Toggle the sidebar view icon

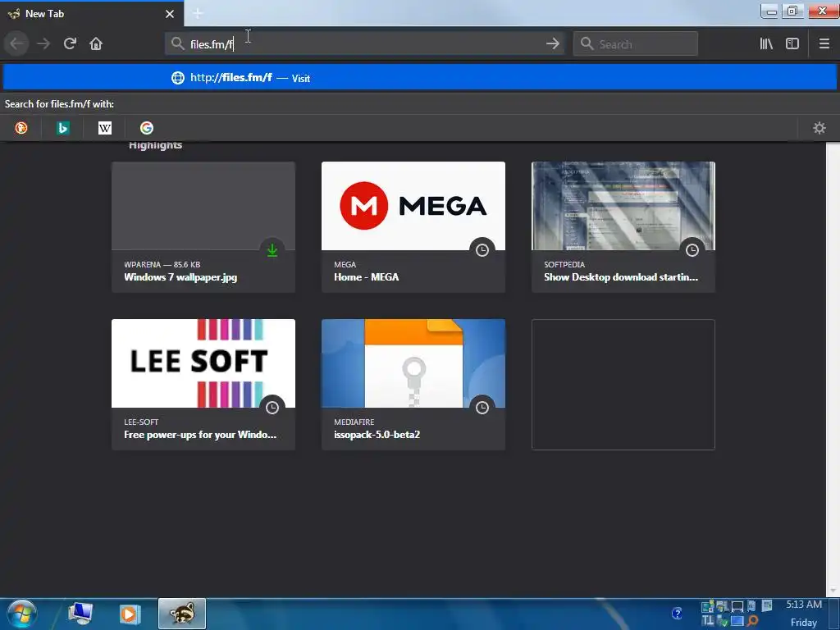point(792,43)
